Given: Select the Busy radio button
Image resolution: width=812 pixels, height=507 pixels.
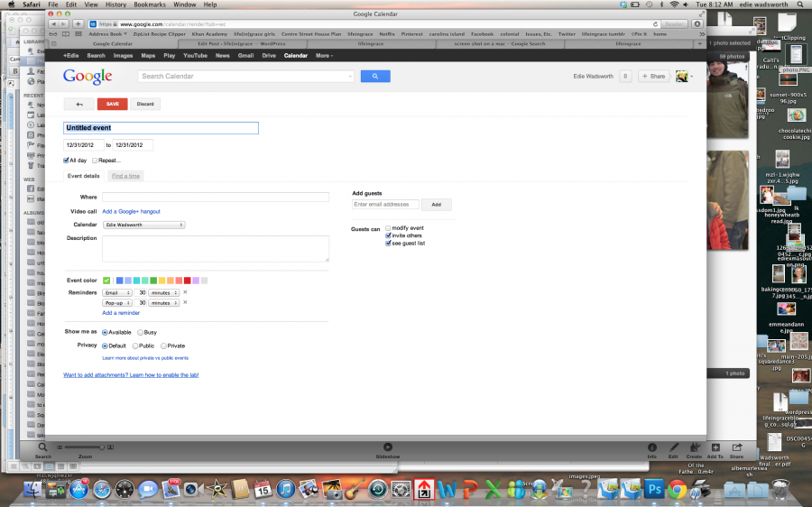Looking at the screenshot, I should pyautogui.click(x=141, y=333).
